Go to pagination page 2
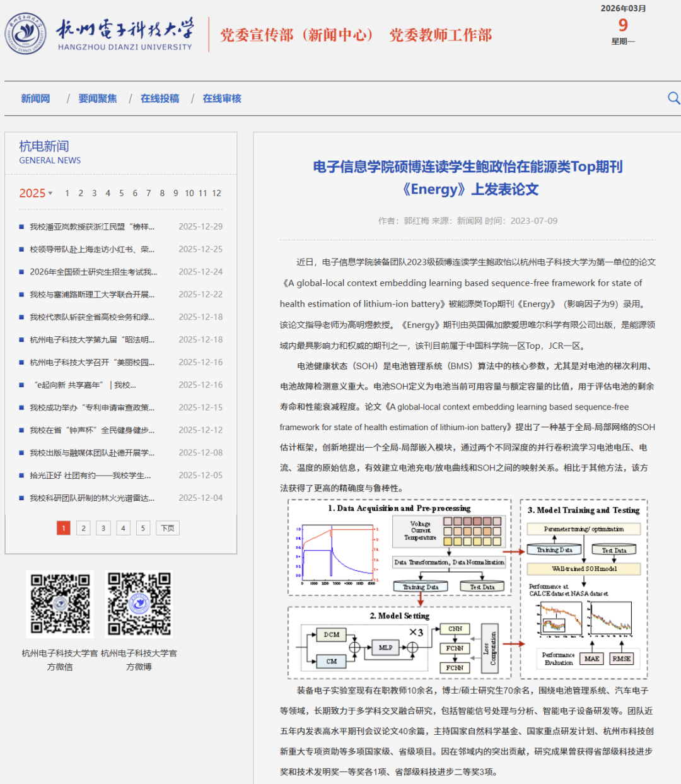Screen dimensions: 681x784 (83, 528)
